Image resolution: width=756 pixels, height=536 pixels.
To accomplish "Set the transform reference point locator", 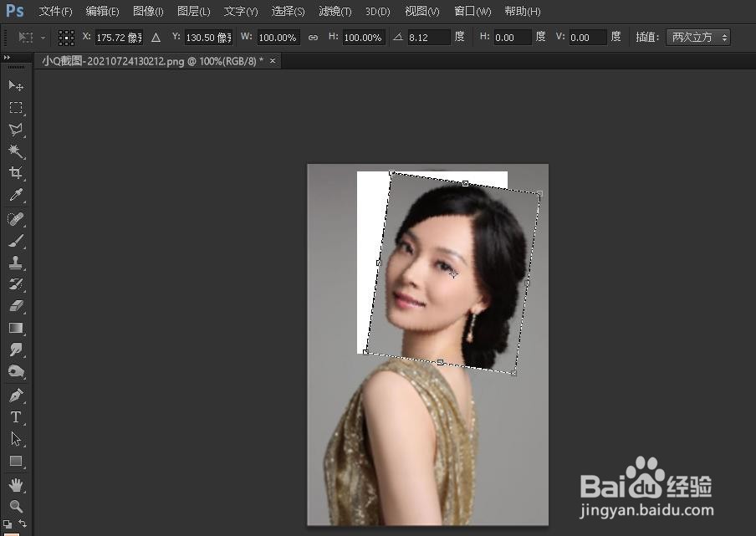I will tap(65, 37).
